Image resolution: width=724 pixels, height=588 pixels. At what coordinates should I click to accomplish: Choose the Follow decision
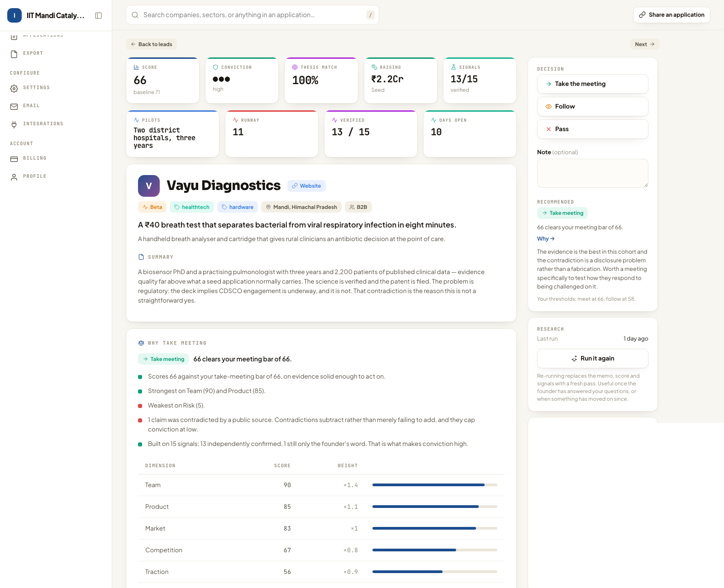click(593, 106)
